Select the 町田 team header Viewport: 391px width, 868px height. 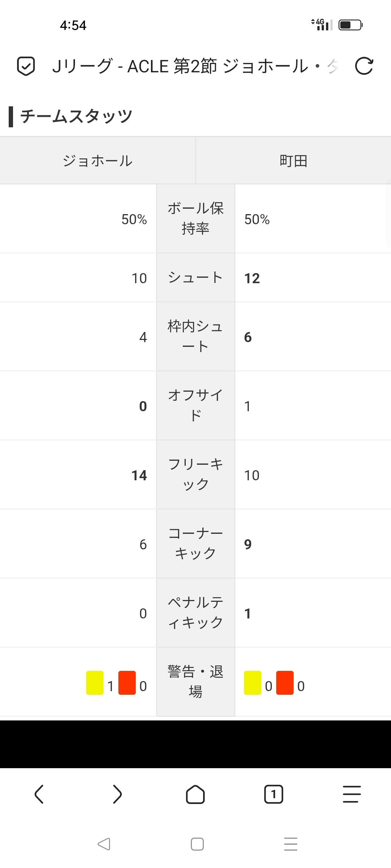click(x=293, y=161)
